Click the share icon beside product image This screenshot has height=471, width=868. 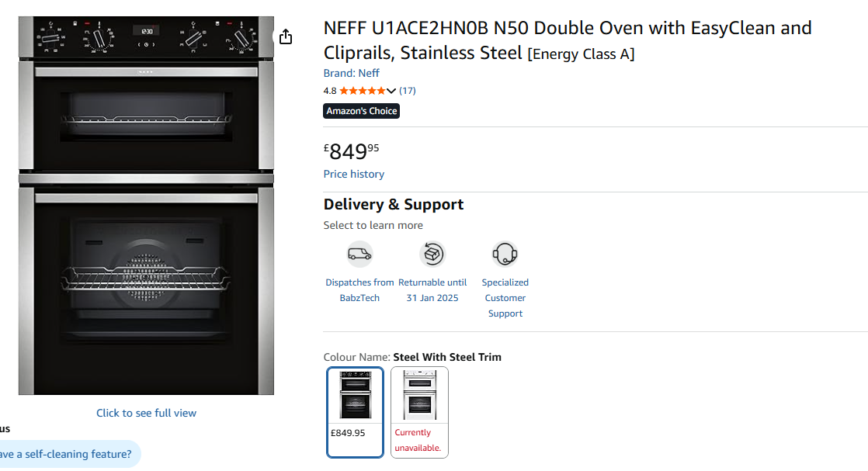tap(286, 36)
